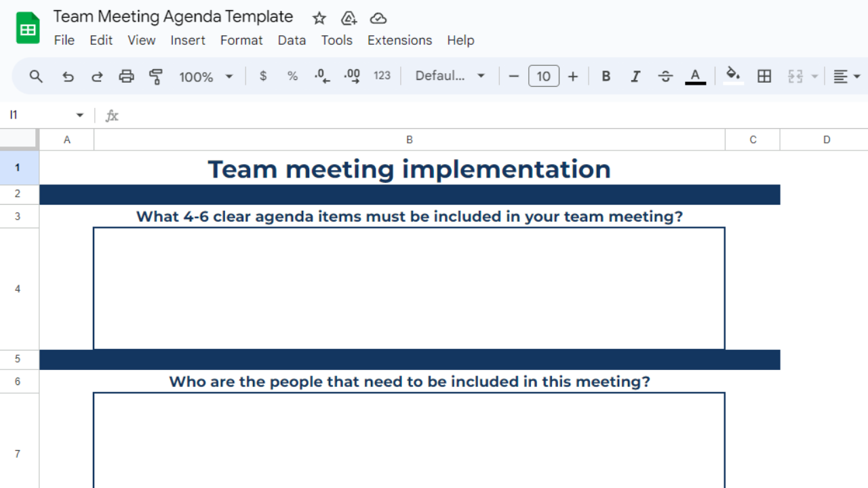
Task: Open the horizontal align dropdown
Action: [x=847, y=77]
